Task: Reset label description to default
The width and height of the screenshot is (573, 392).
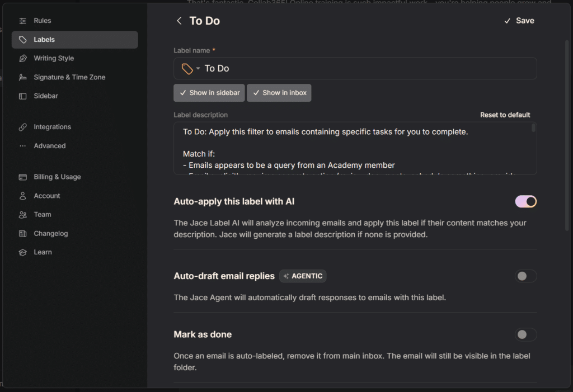Action: click(505, 115)
